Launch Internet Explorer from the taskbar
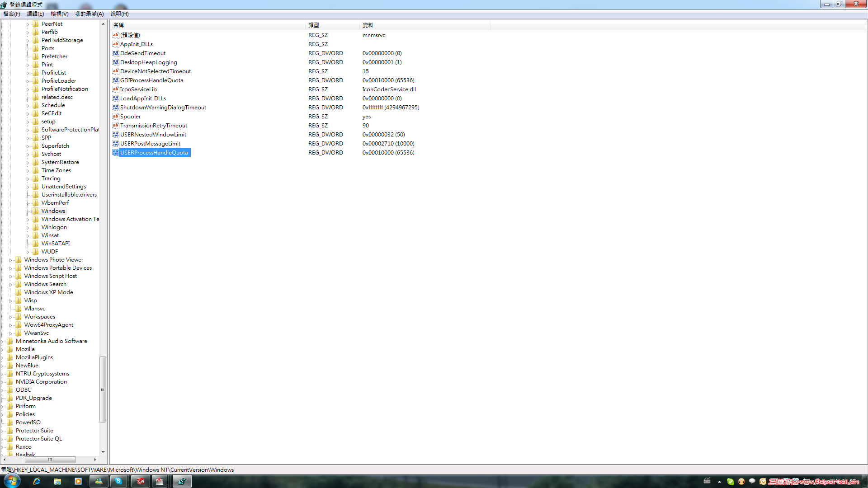The height and width of the screenshot is (488, 868). point(37,481)
